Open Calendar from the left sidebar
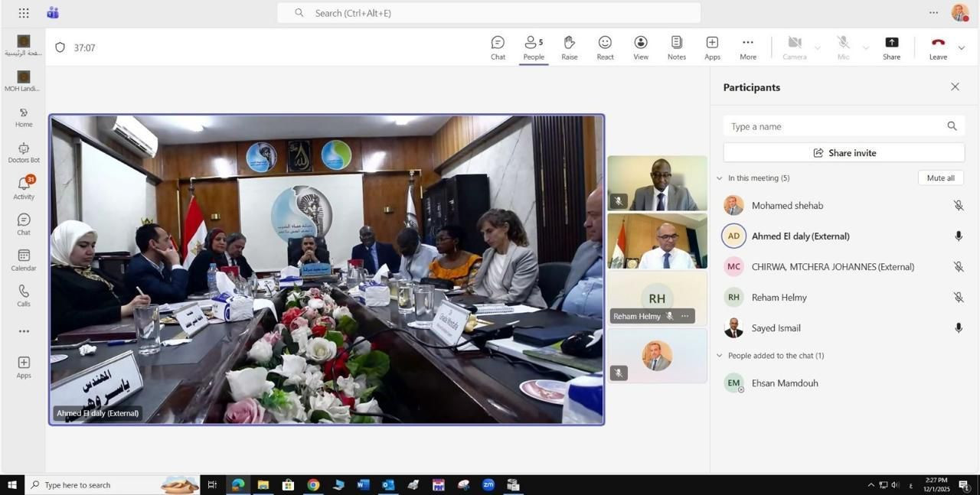 point(24,260)
